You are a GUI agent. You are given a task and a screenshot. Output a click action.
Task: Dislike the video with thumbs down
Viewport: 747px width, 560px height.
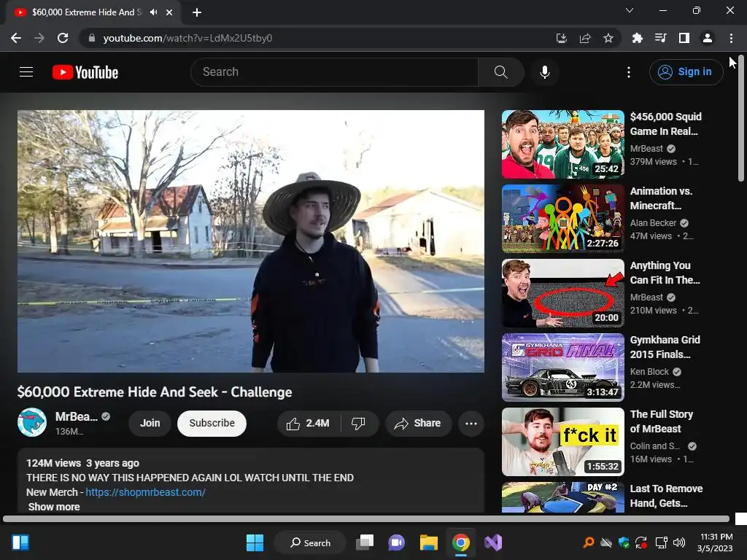coord(359,424)
